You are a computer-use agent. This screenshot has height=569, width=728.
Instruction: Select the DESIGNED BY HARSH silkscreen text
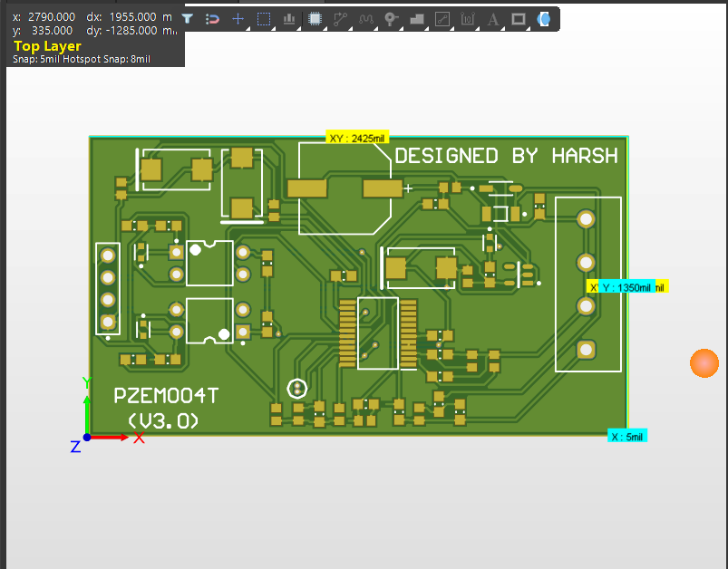click(506, 156)
